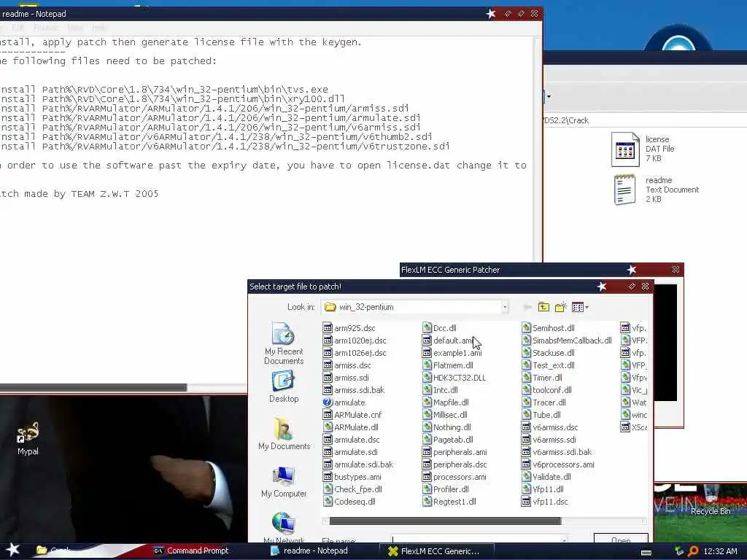Open readme text document in Crack folder
Image resolution: width=747 pixels, height=560 pixels.
pos(656,190)
